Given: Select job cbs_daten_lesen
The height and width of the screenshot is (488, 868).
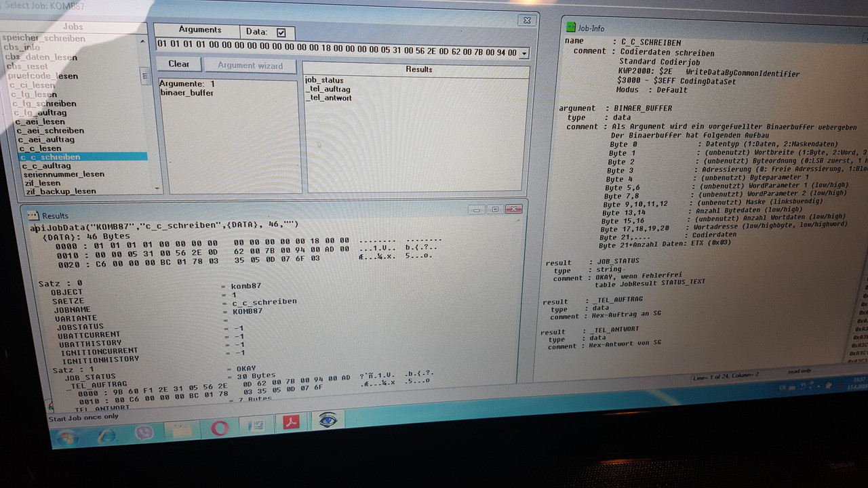Looking at the screenshot, I should [x=41, y=57].
